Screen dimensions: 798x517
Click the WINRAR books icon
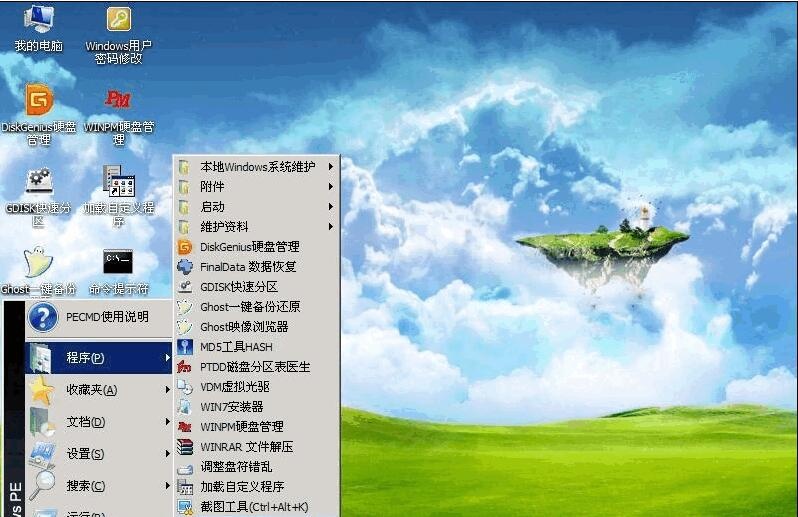185,447
